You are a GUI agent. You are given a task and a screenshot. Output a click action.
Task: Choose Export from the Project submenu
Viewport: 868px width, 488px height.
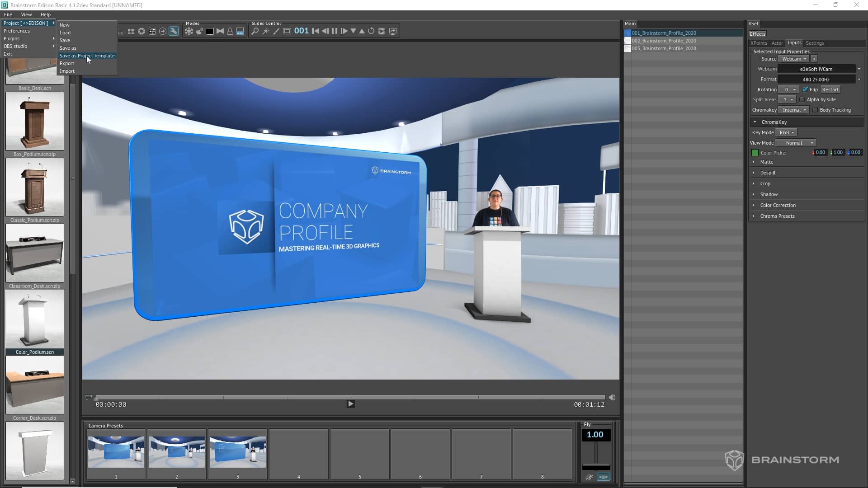pos(67,63)
